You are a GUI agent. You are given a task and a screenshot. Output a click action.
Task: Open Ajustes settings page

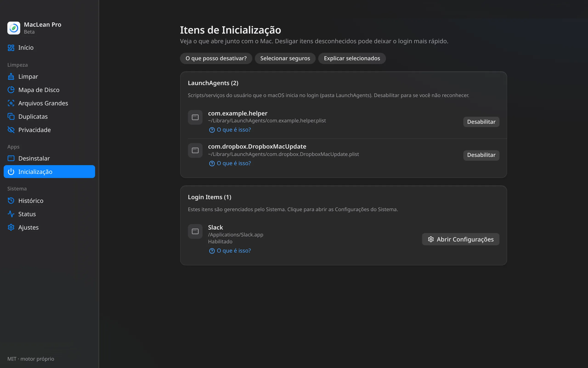tap(49, 227)
